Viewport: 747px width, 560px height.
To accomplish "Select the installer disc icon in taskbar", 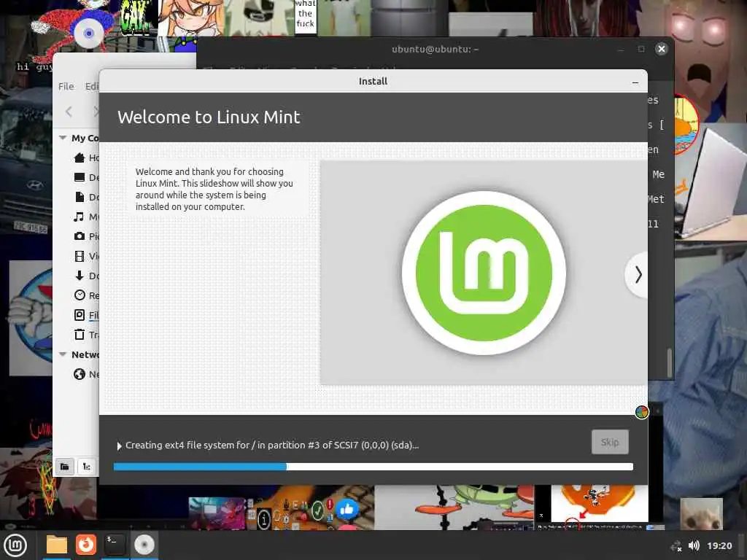I will (144, 545).
